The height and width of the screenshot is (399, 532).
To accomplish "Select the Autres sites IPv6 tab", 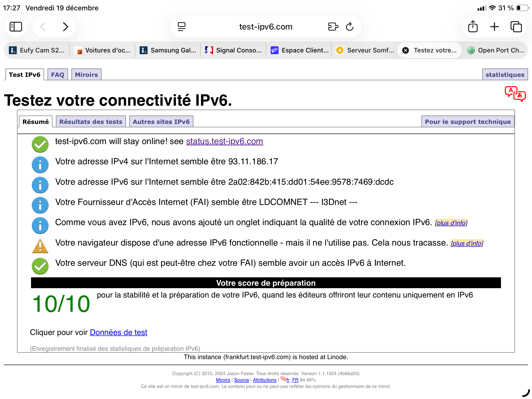I will (161, 122).
